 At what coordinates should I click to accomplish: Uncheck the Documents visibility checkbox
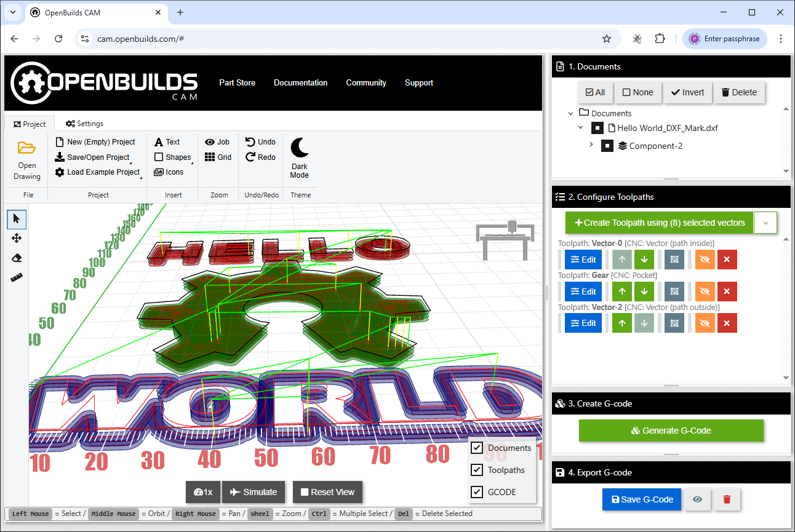(477, 448)
